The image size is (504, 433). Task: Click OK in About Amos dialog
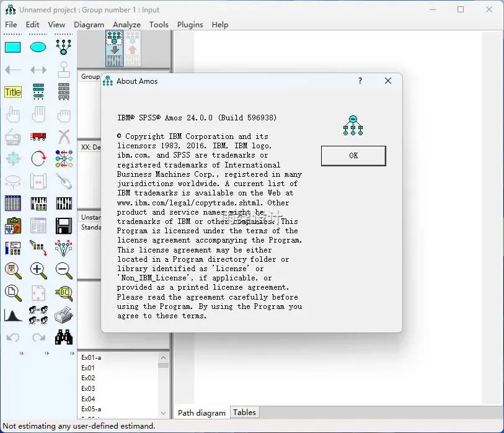coord(353,156)
